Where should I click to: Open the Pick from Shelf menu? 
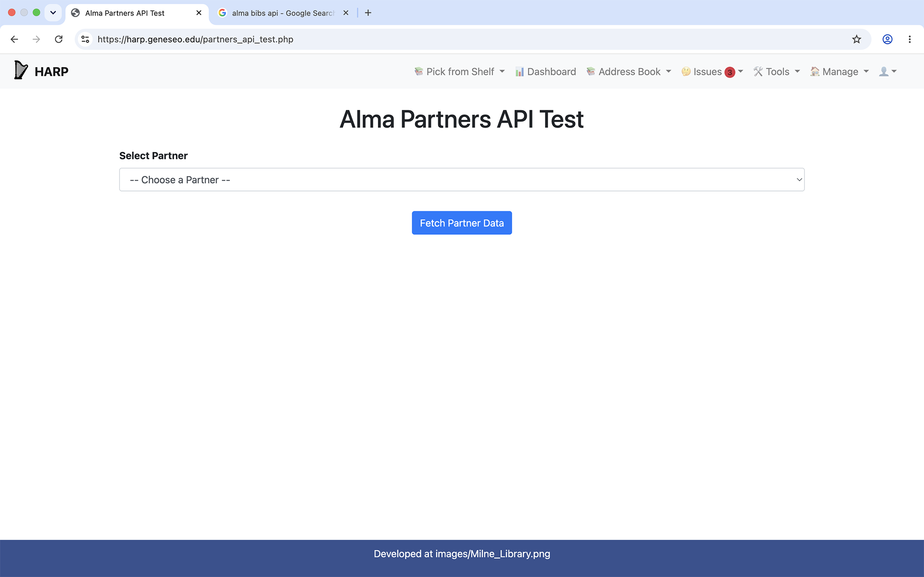[x=459, y=72]
